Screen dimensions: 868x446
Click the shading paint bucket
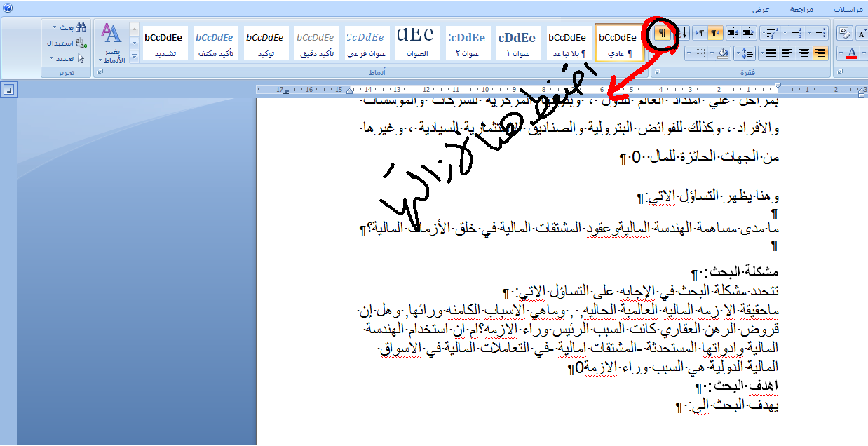tap(723, 53)
